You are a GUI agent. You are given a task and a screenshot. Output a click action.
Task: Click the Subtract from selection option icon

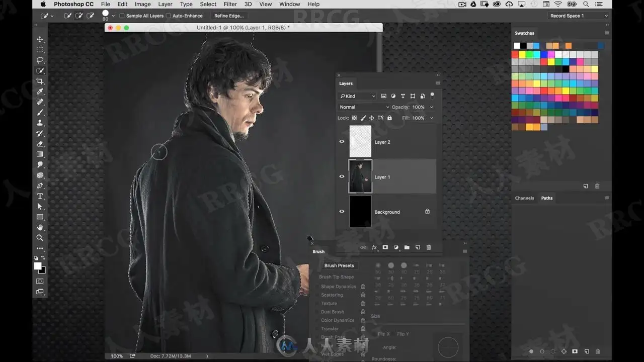(91, 16)
